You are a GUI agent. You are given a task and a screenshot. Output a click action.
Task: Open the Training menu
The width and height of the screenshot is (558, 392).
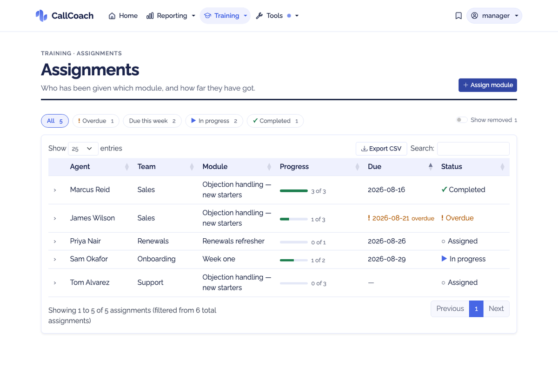225,16
